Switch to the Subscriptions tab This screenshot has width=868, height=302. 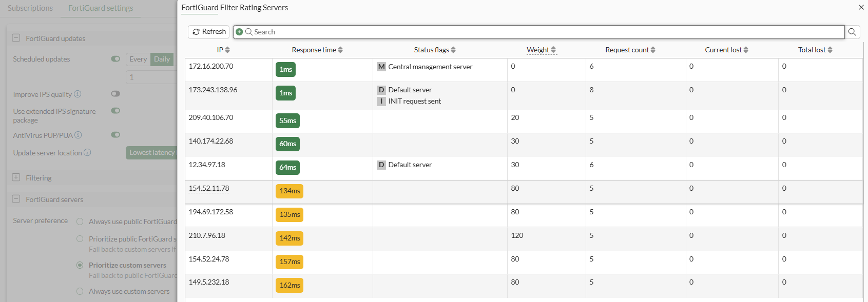(30, 8)
